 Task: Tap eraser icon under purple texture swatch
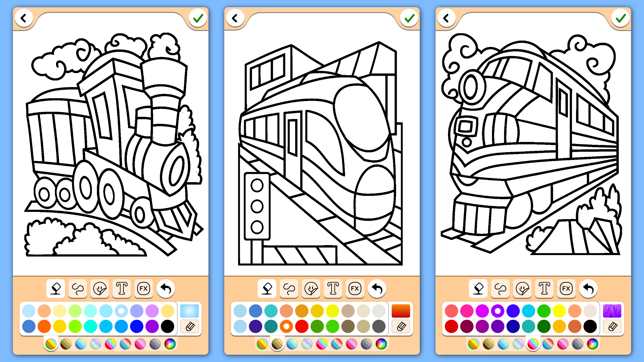pos(612,326)
